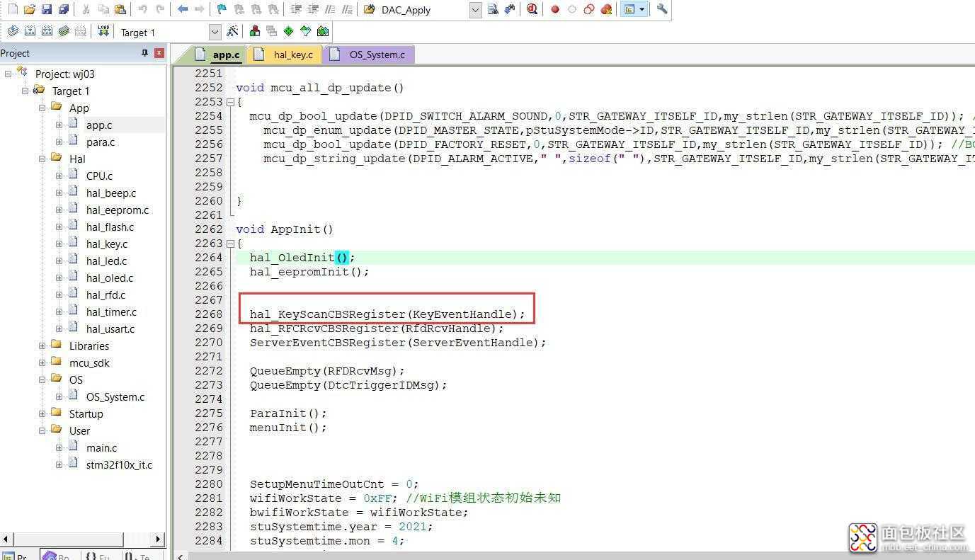
Task: Switch to hal_key.c editor tab
Action: click(284, 55)
